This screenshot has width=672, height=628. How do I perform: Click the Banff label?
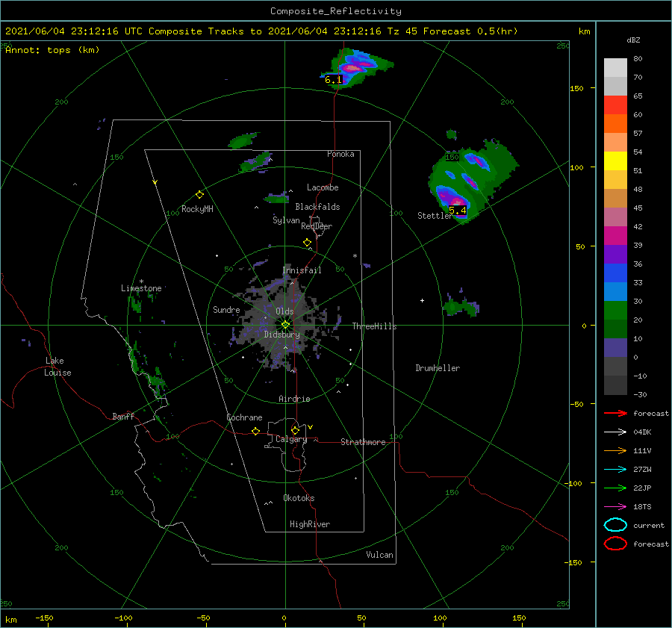point(123,416)
